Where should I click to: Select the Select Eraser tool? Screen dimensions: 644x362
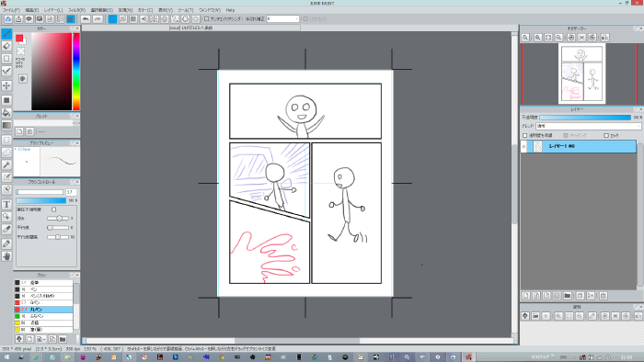pyautogui.click(x=6, y=189)
